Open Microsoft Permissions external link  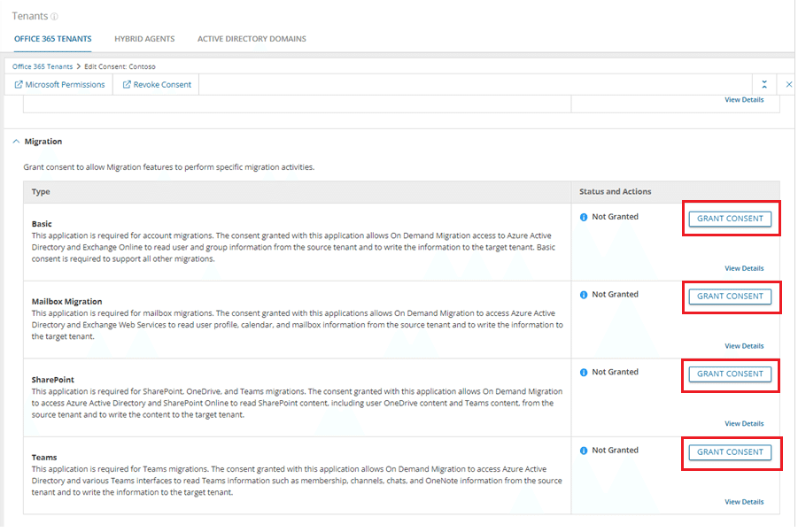[59, 84]
